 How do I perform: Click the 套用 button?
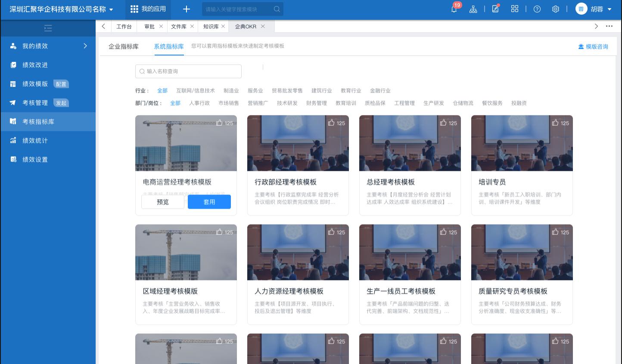pos(209,202)
